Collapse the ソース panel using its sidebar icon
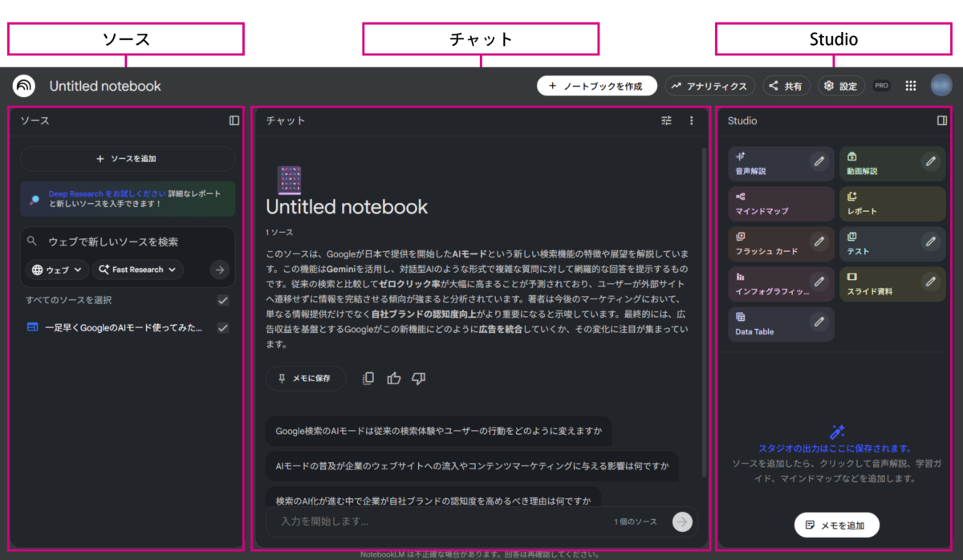 (x=234, y=120)
